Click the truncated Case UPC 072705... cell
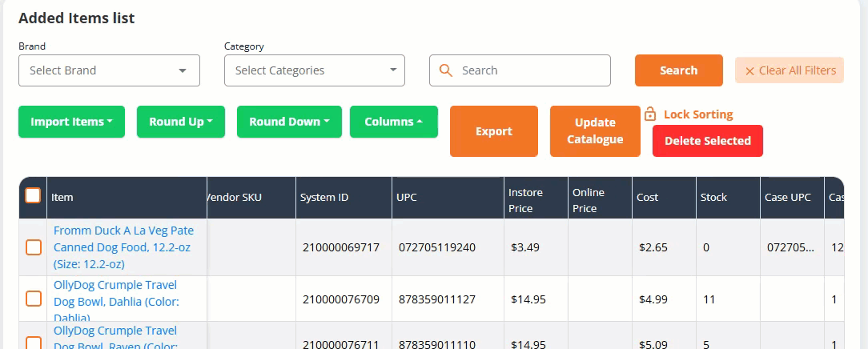 pos(790,247)
